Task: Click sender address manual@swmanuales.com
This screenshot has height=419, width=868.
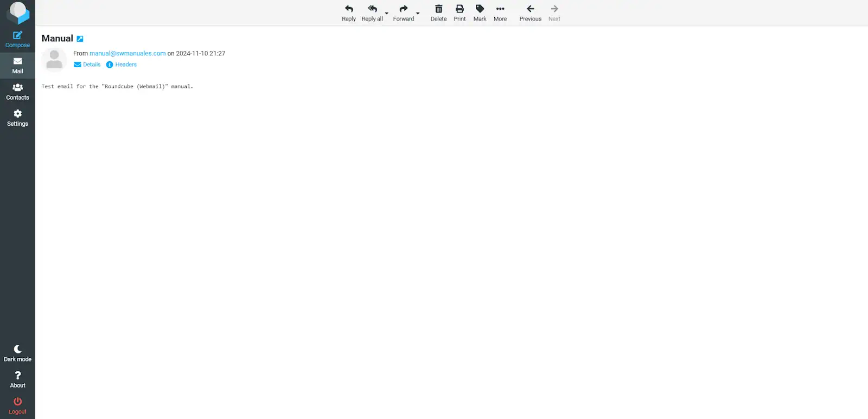Action: (127, 54)
